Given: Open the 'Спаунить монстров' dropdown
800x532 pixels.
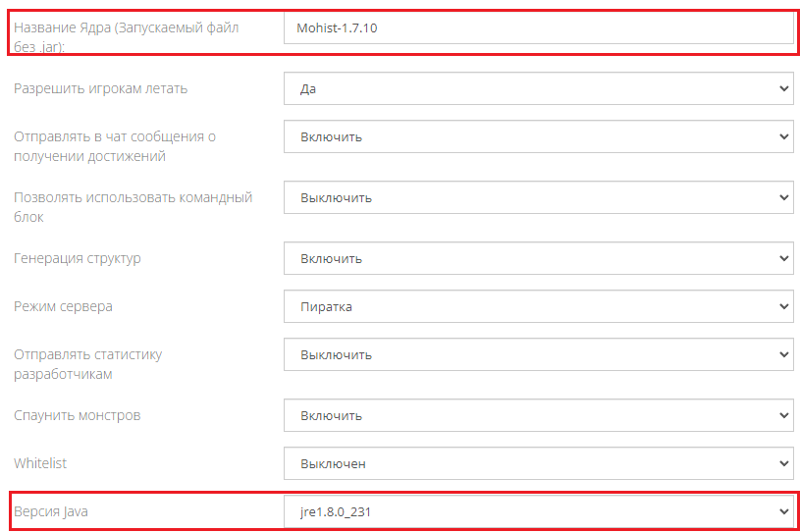Looking at the screenshot, I should click(538, 415).
